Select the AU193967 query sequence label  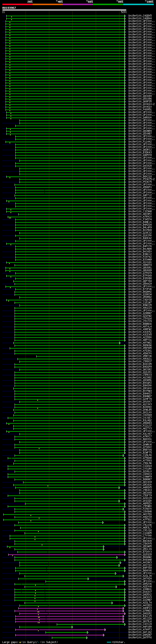pyautogui.click(x=9, y=8)
